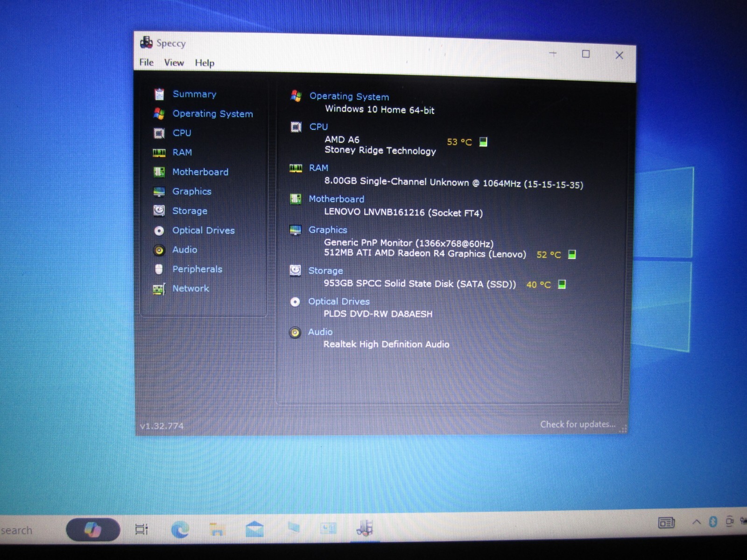Select Summary in the sidebar
Screen dimensions: 747x560
coord(194,94)
